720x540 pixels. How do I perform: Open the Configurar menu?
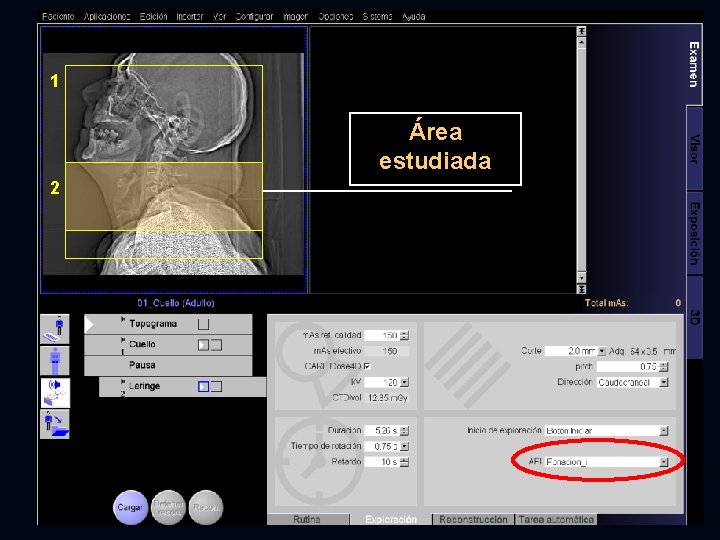click(x=254, y=17)
